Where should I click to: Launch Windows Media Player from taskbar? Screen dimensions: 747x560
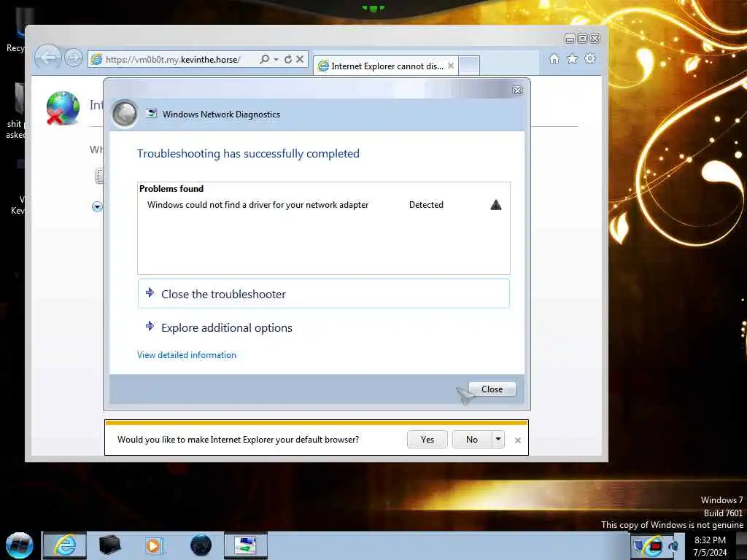tap(154, 545)
